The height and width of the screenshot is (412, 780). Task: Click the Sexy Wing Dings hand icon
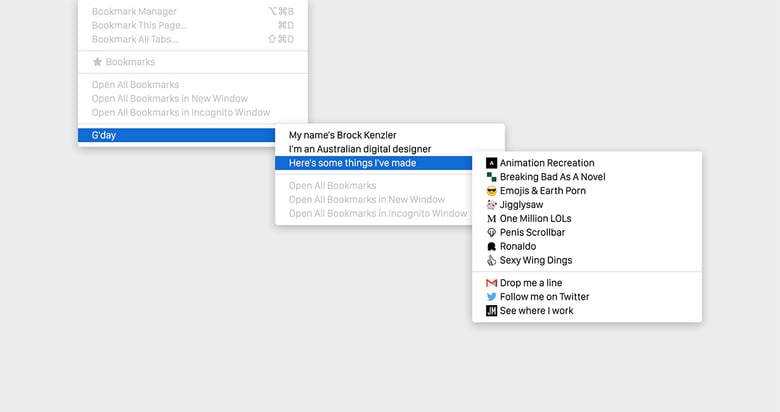coord(491,261)
